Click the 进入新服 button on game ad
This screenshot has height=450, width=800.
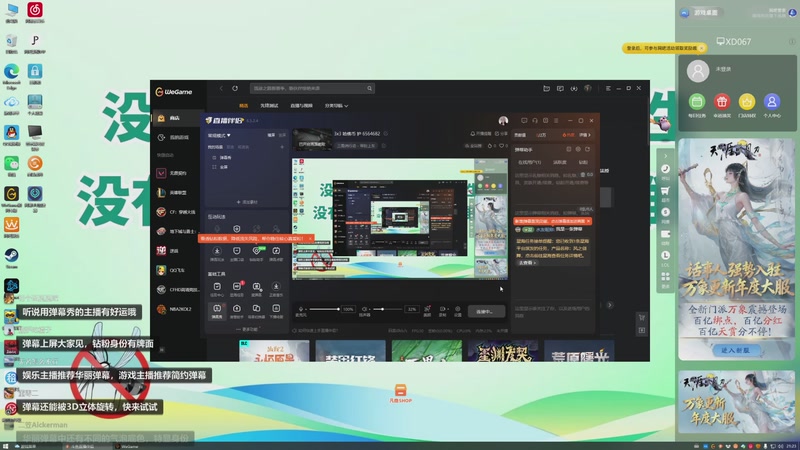tap(735, 351)
